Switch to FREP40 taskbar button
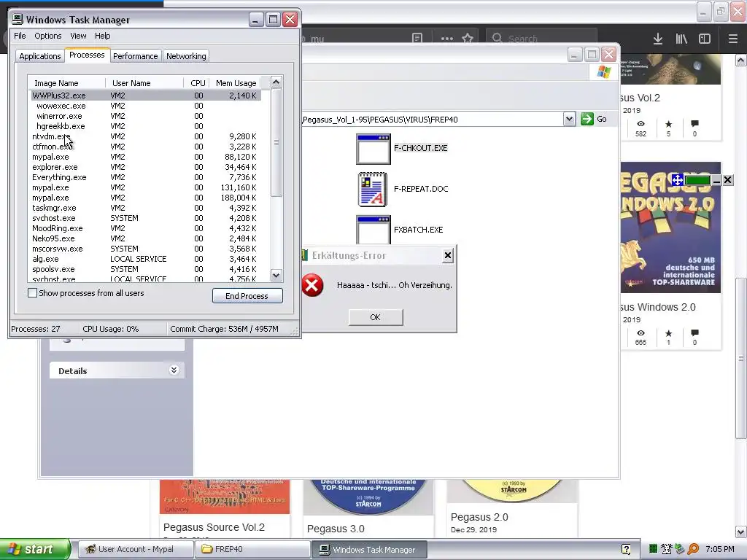The image size is (747, 560). [x=253, y=549]
